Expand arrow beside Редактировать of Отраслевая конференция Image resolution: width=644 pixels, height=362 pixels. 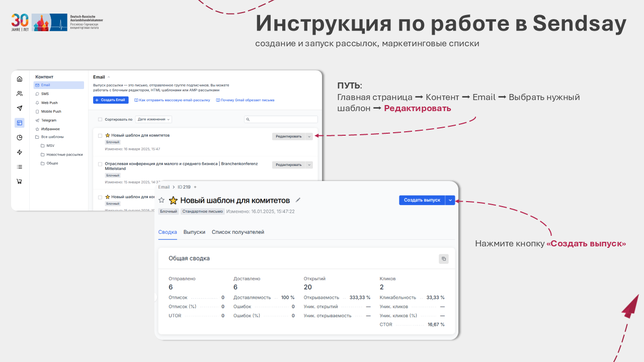pos(309,165)
